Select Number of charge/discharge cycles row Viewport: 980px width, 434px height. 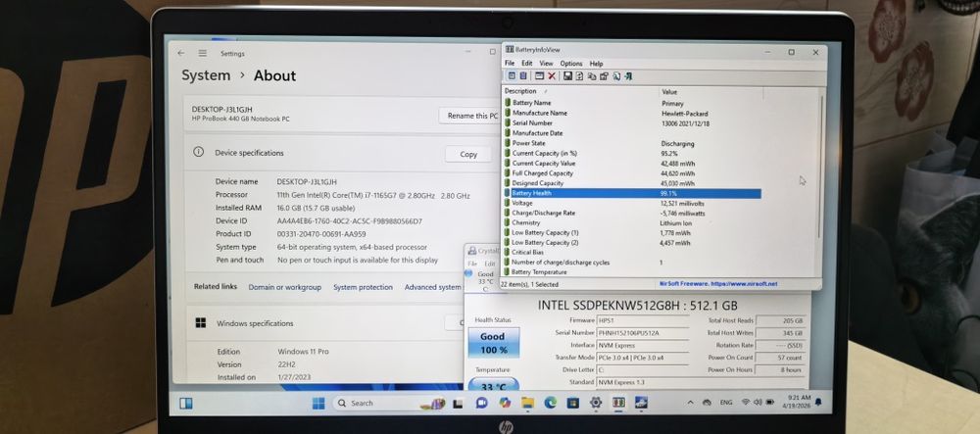point(632,263)
